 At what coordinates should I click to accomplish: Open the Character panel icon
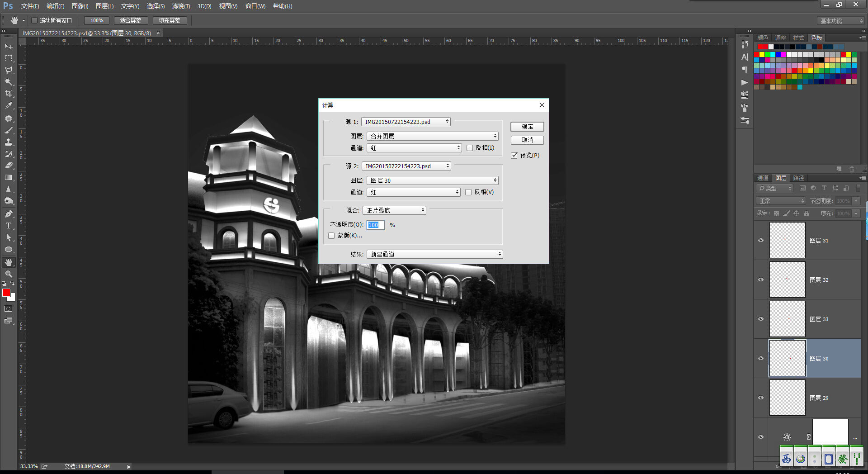[x=745, y=57]
